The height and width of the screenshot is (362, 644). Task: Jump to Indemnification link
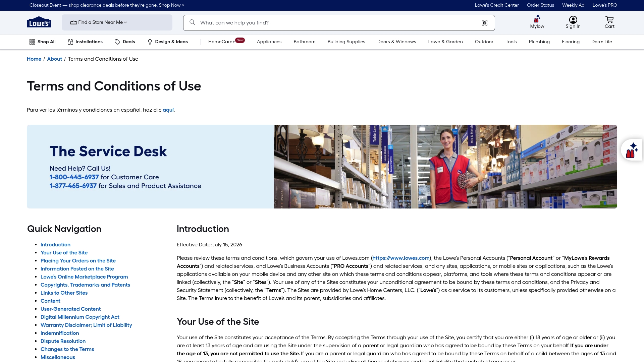(x=60, y=333)
